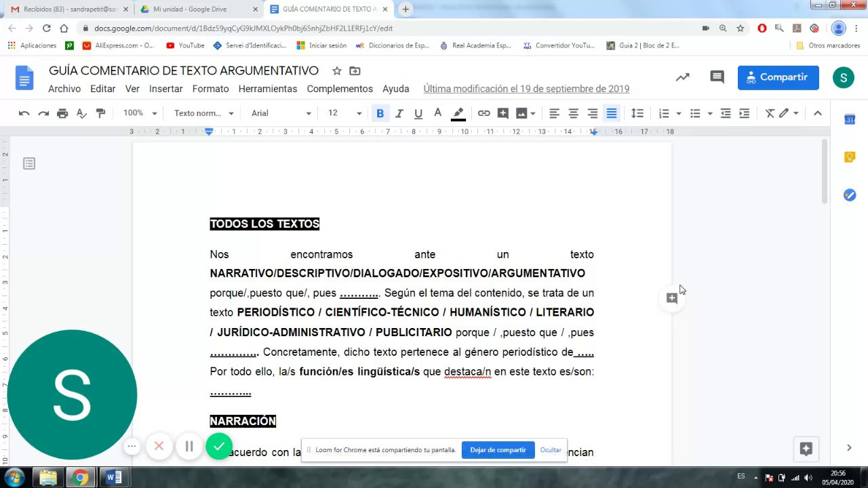The image size is (868, 488).
Task: Add a comment using the toolbar icon
Action: 502,113
